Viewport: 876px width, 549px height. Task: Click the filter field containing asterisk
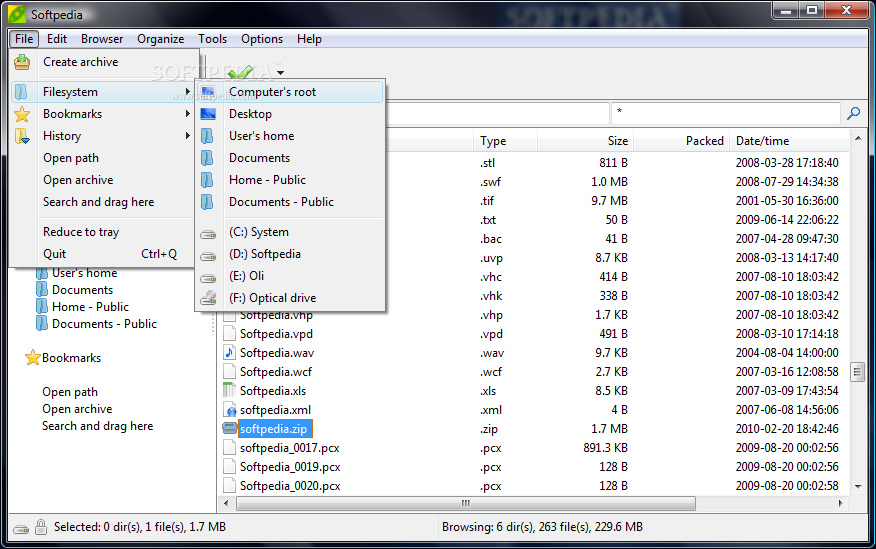click(x=726, y=113)
